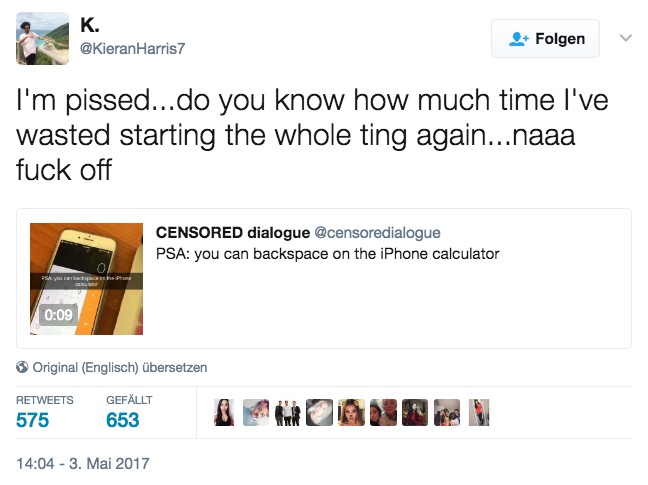The width and height of the screenshot is (648, 485).
Task: Play the iPhone calculator video thumbnail
Action: 86,279
